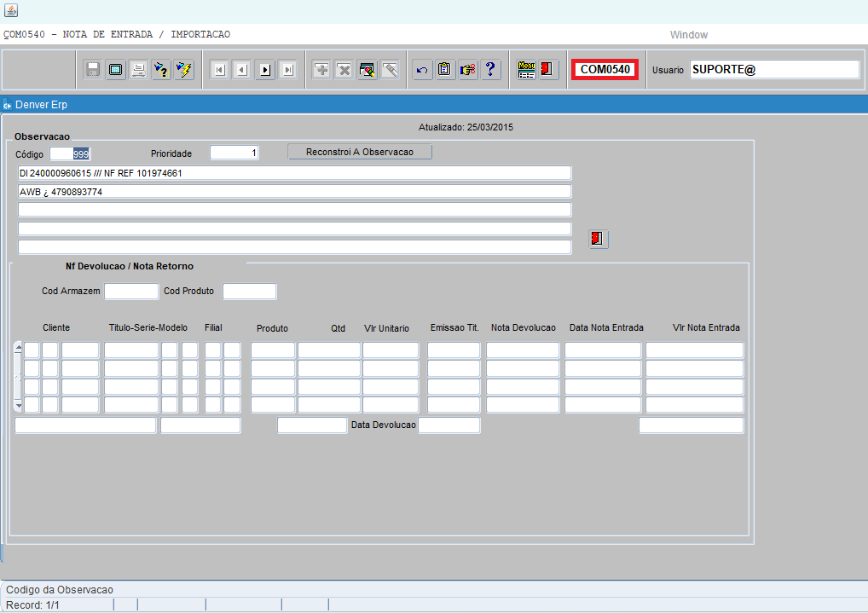
Task: Click the Prioridade field
Action: tap(234, 153)
